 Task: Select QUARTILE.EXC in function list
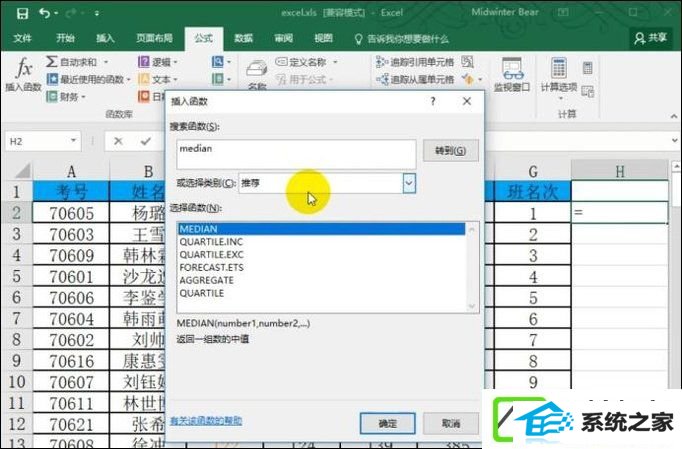tap(321, 255)
